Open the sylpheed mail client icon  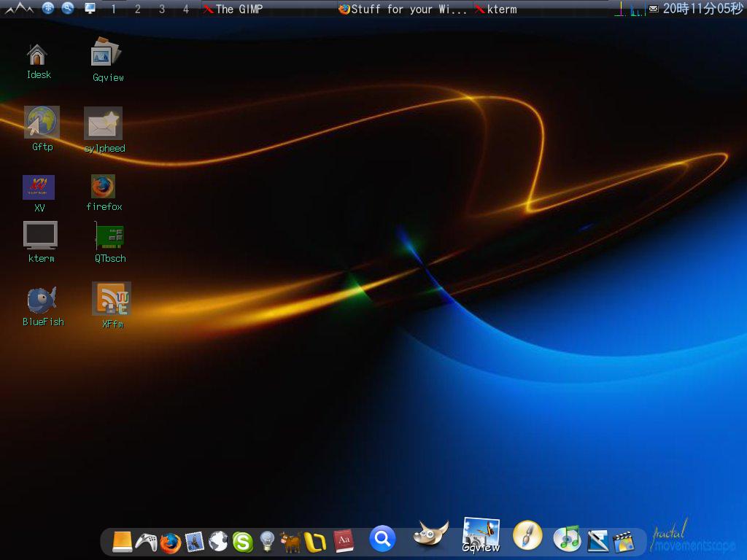coord(103,124)
